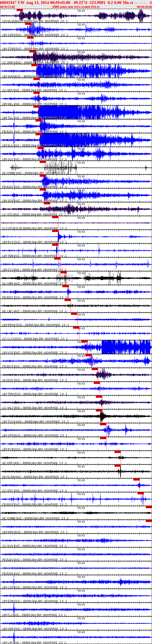152x644 pixels.
Task: Click the red pick marker on PB B926 trace
Action: (x=140, y=493)
